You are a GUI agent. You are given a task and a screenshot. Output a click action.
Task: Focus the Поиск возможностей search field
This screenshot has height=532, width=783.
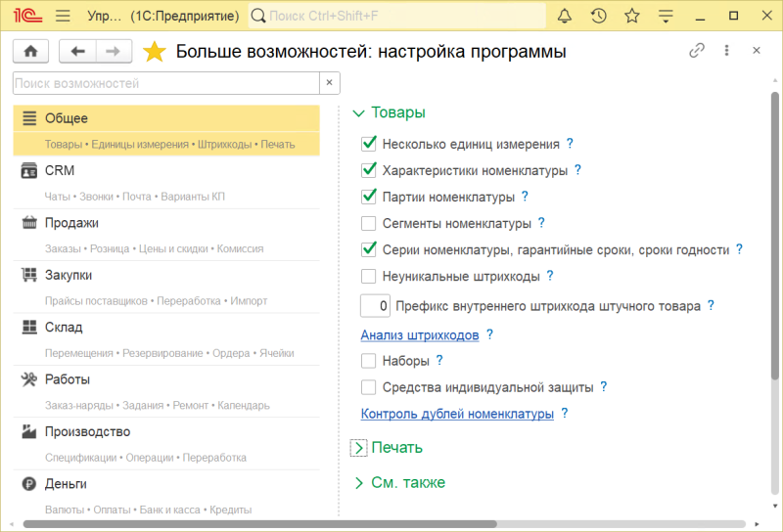coord(166,83)
